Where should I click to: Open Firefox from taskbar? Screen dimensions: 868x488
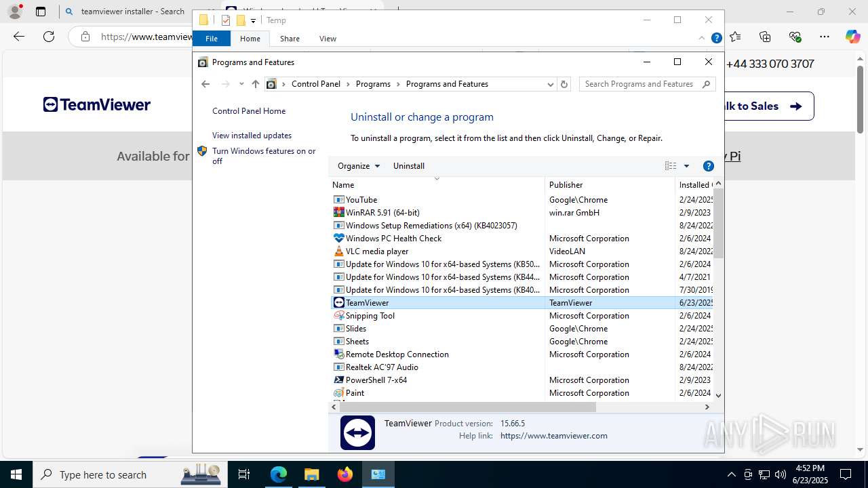pos(345,474)
